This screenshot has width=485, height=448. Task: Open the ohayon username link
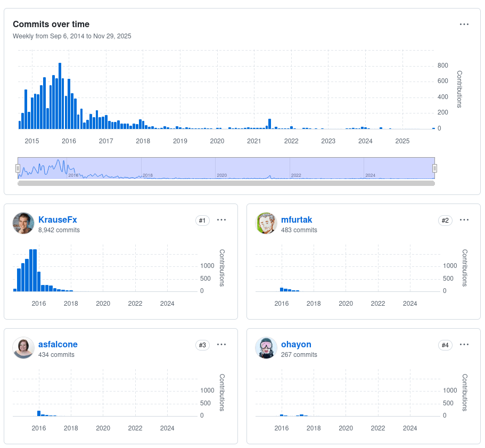(x=296, y=344)
